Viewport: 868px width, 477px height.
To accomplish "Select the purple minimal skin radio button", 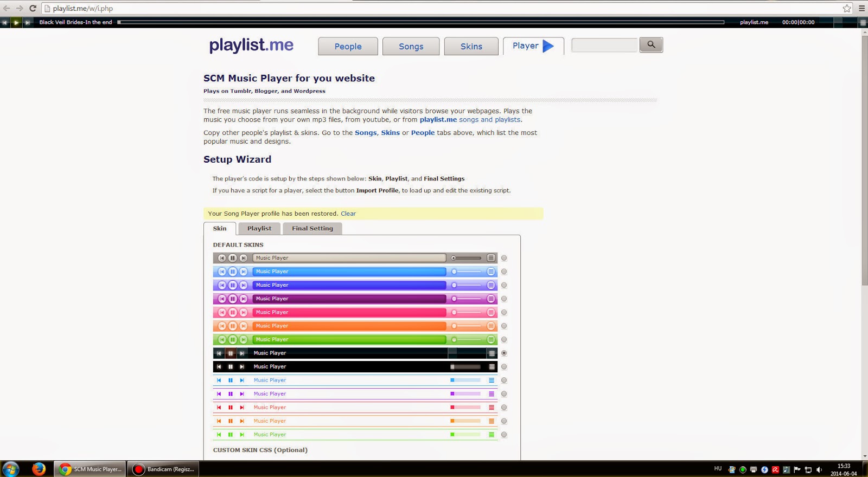I will point(504,394).
